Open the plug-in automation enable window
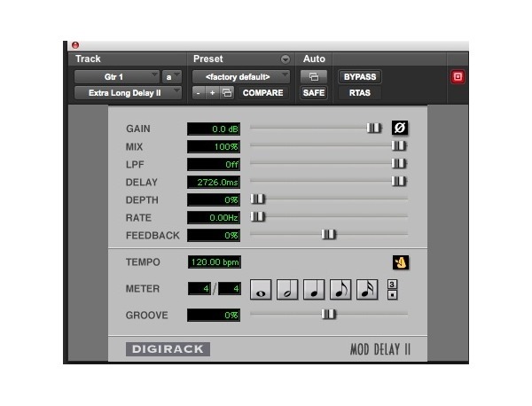 (x=314, y=77)
